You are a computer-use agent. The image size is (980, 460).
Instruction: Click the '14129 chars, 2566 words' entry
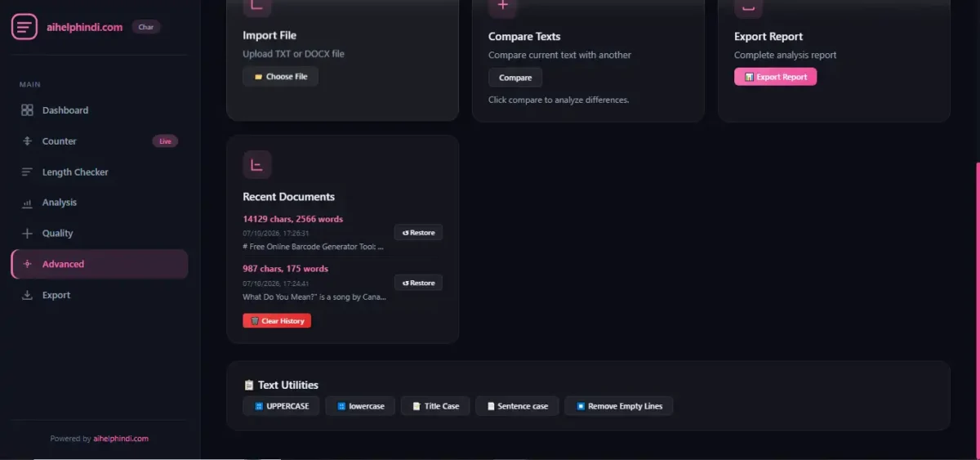coord(292,219)
